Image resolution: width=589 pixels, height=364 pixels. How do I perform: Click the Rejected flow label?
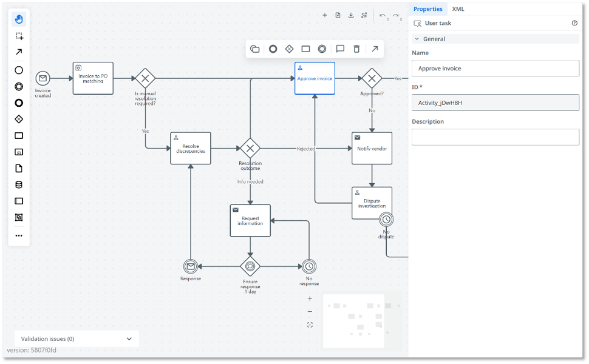pyautogui.click(x=306, y=149)
